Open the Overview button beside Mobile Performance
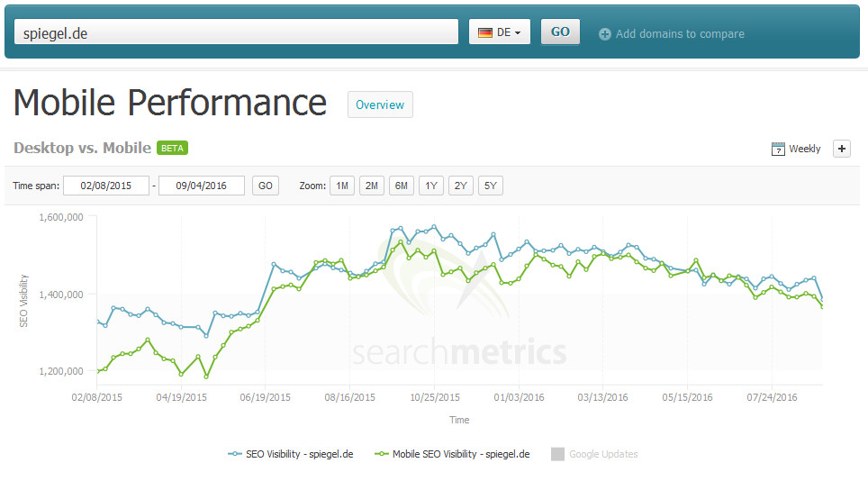868x481 pixels. [x=380, y=104]
